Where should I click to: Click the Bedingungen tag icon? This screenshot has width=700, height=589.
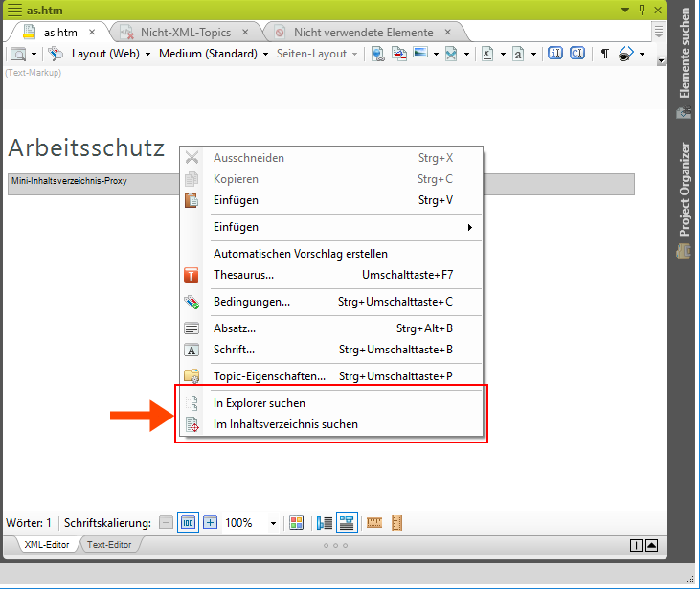192,302
